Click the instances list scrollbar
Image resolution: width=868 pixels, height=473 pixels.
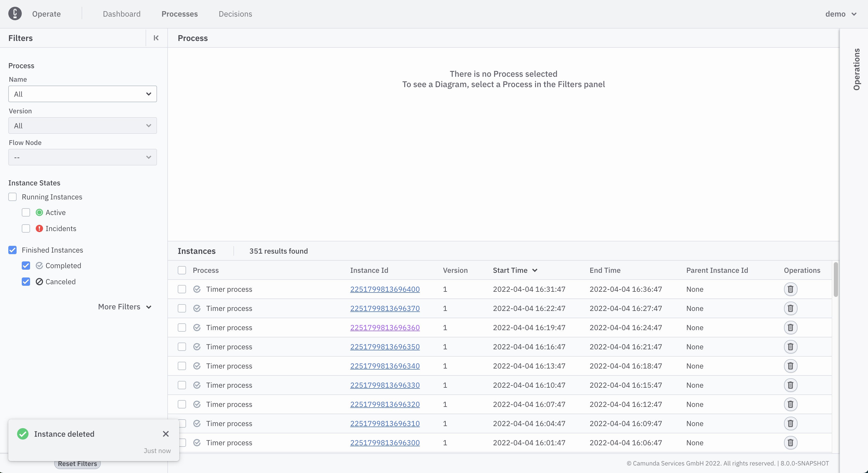coord(835,280)
